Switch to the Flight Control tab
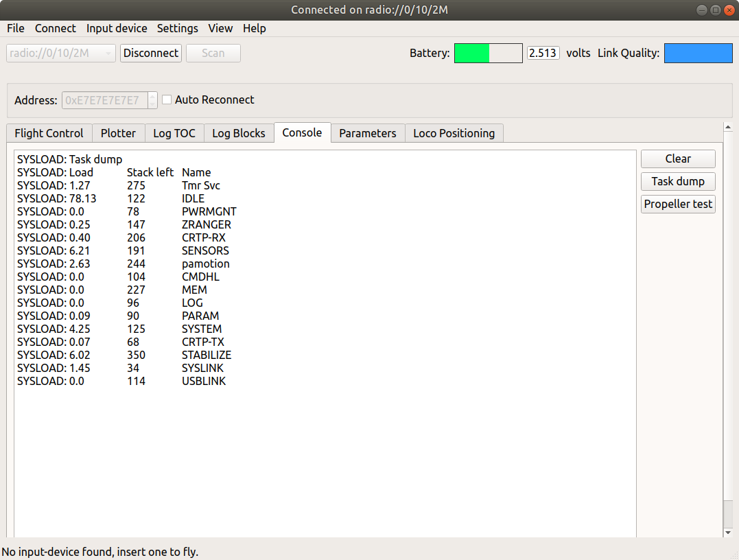The width and height of the screenshot is (739, 560). click(49, 133)
